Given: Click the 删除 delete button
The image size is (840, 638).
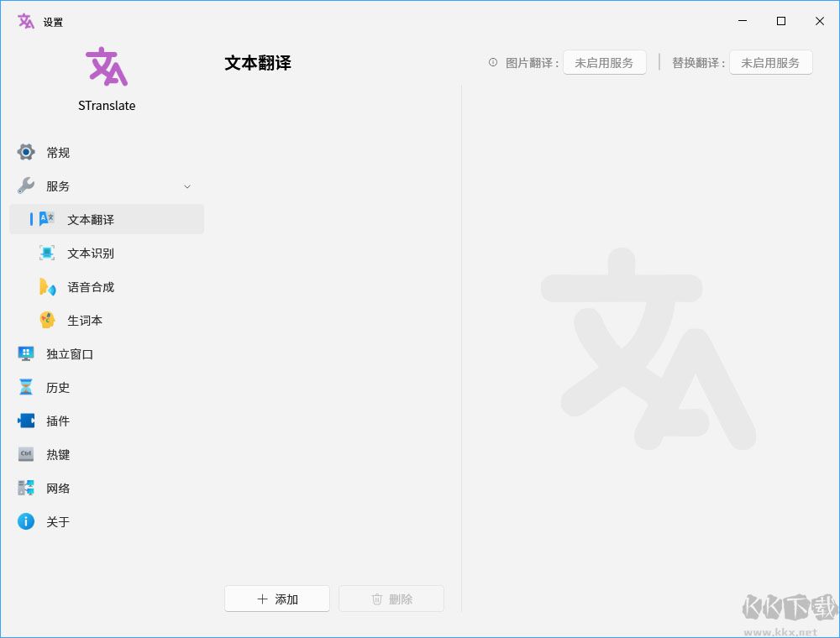Looking at the screenshot, I should [391, 599].
